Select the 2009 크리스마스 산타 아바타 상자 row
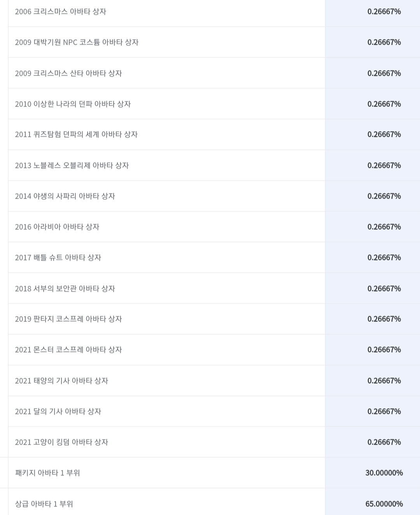This screenshot has width=420, height=515. [x=214, y=73]
